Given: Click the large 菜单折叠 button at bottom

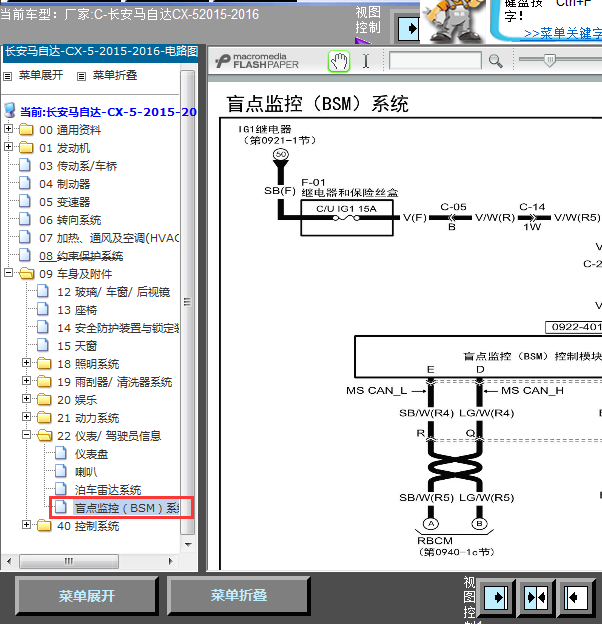Looking at the screenshot, I should 238,596.
